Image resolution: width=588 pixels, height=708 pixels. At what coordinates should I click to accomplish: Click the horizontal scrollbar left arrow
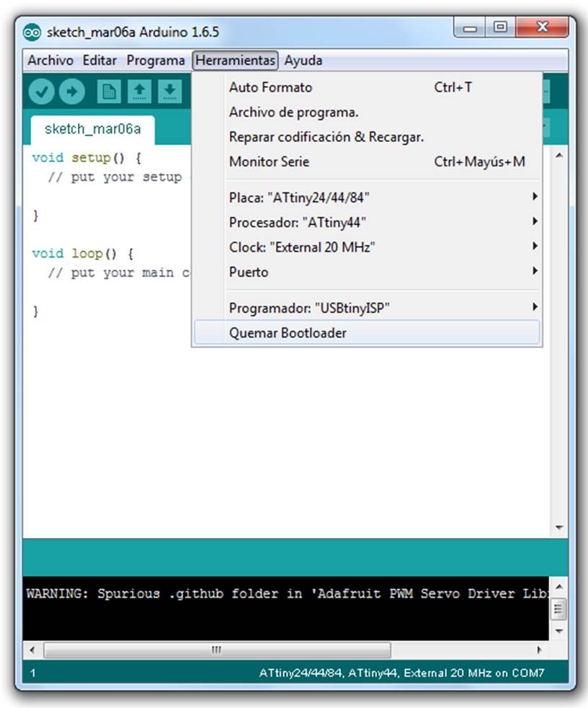tap(32, 650)
